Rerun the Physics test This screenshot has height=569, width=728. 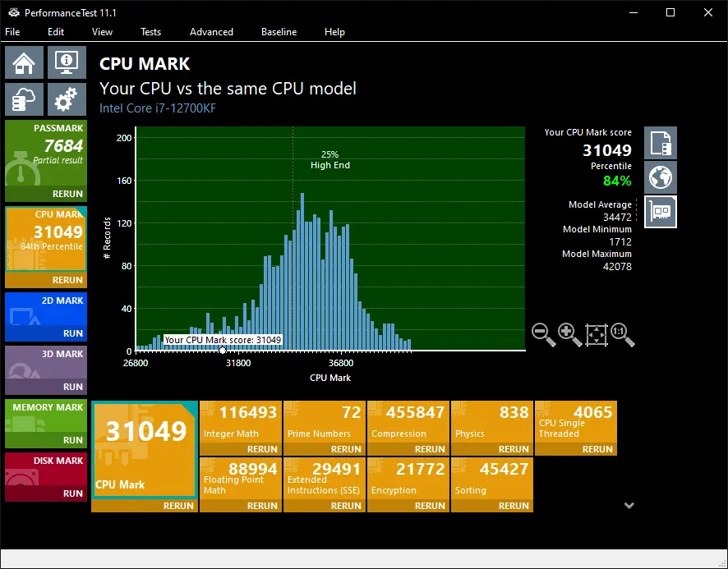point(514,449)
